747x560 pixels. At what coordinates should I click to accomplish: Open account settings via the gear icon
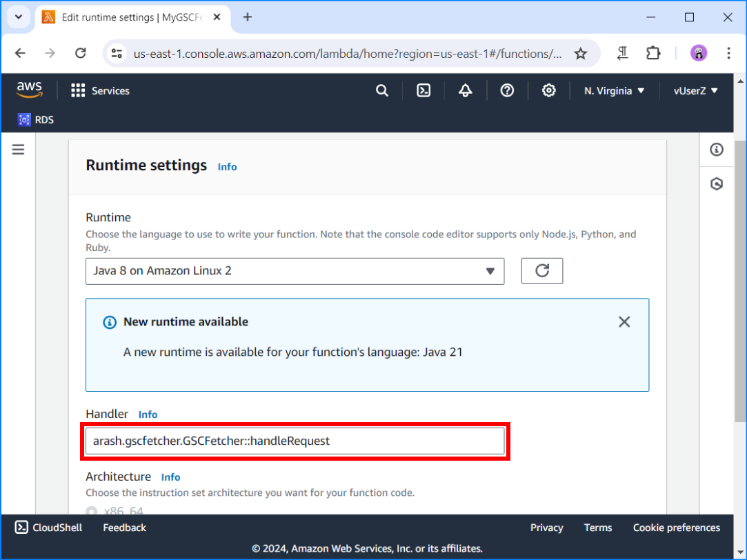click(549, 90)
